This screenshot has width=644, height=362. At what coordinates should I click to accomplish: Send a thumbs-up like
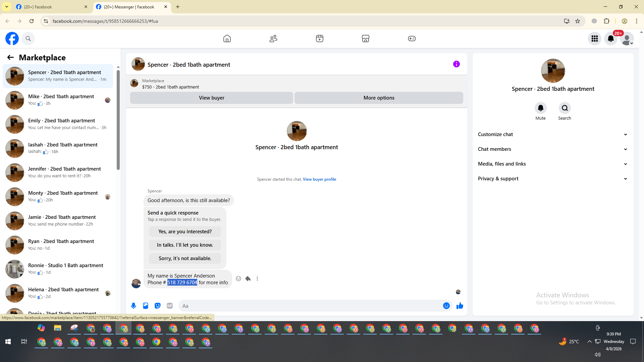pyautogui.click(x=460, y=306)
